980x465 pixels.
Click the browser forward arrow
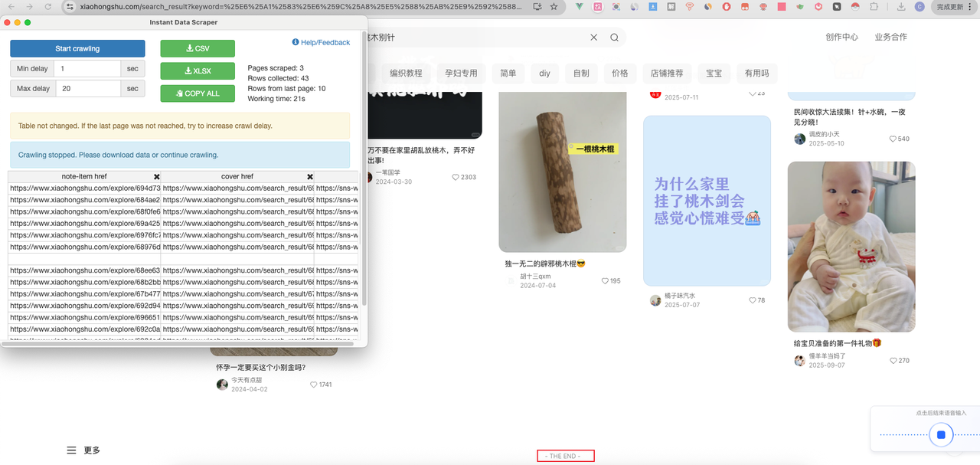point(28,6)
